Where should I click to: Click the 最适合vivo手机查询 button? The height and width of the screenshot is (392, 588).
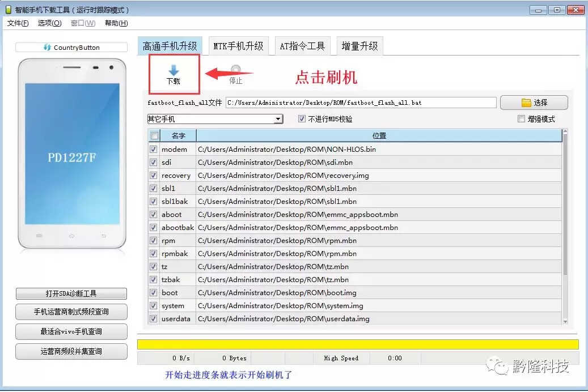[x=71, y=331]
